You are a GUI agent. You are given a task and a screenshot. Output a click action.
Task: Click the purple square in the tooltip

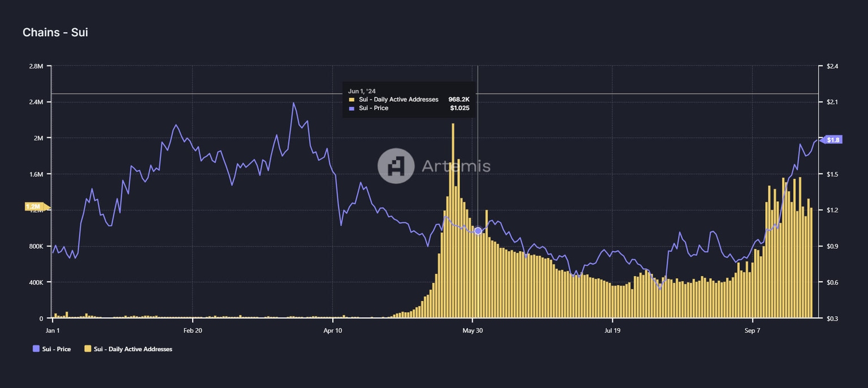click(353, 107)
